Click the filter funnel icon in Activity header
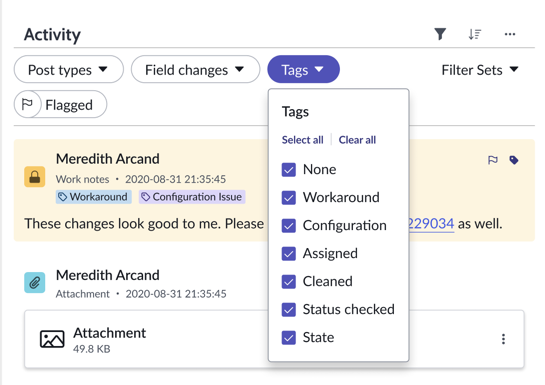This screenshot has width=545, height=385. click(x=440, y=34)
